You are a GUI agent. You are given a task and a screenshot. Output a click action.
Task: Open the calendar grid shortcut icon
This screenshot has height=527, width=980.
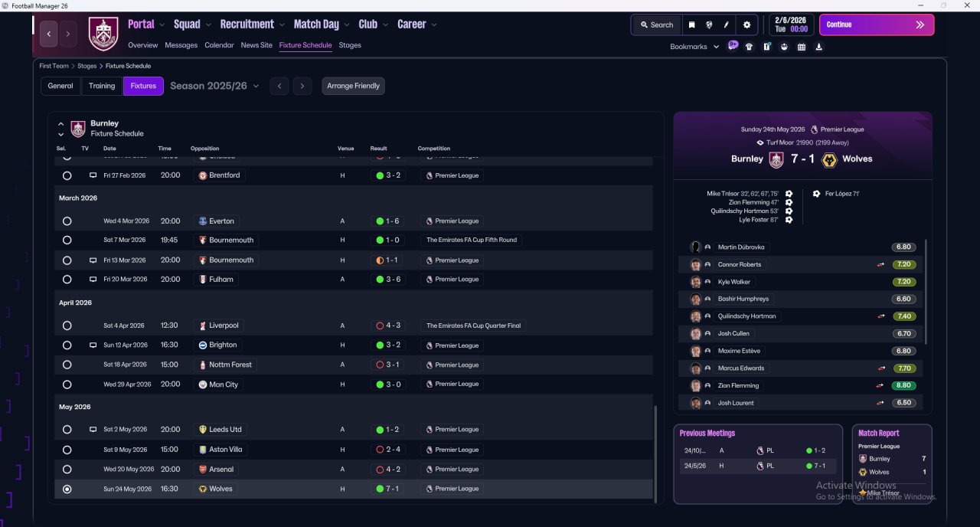pos(801,47)
